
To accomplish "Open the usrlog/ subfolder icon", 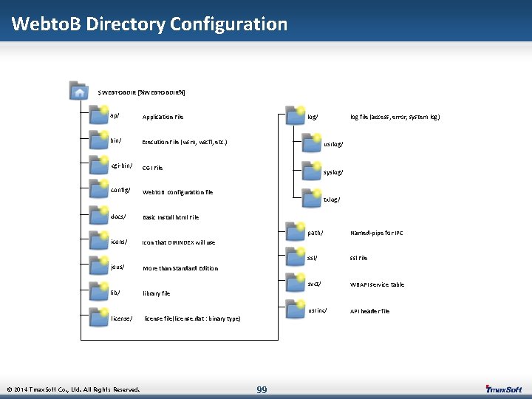I will point(312,143).
